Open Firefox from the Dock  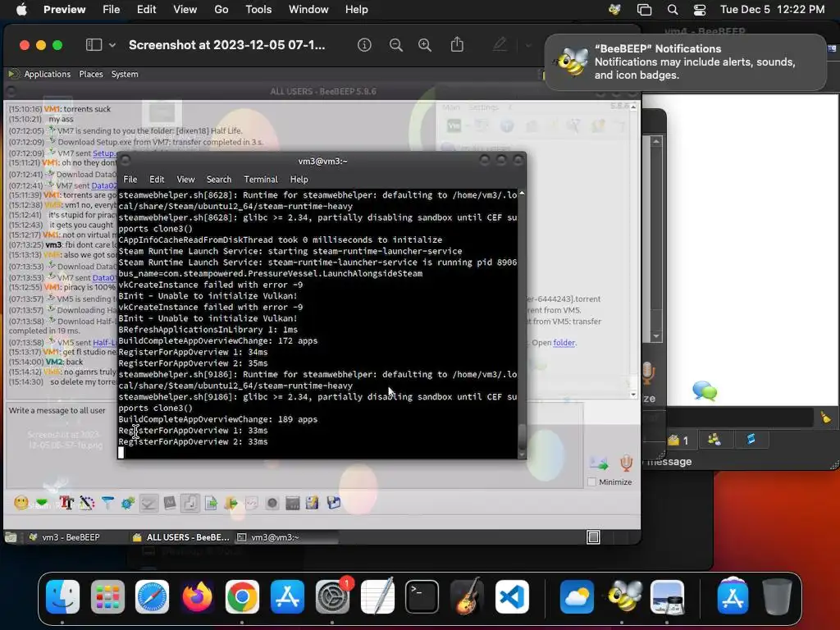[197, 597]
